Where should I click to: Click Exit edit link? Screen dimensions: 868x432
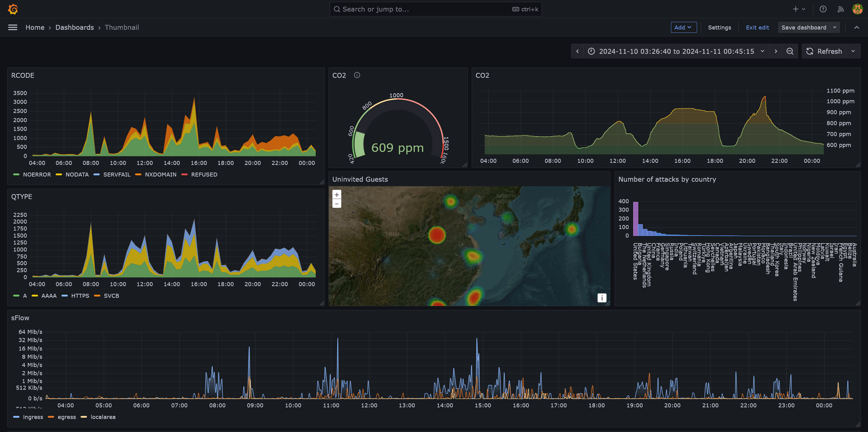[757, 27]
